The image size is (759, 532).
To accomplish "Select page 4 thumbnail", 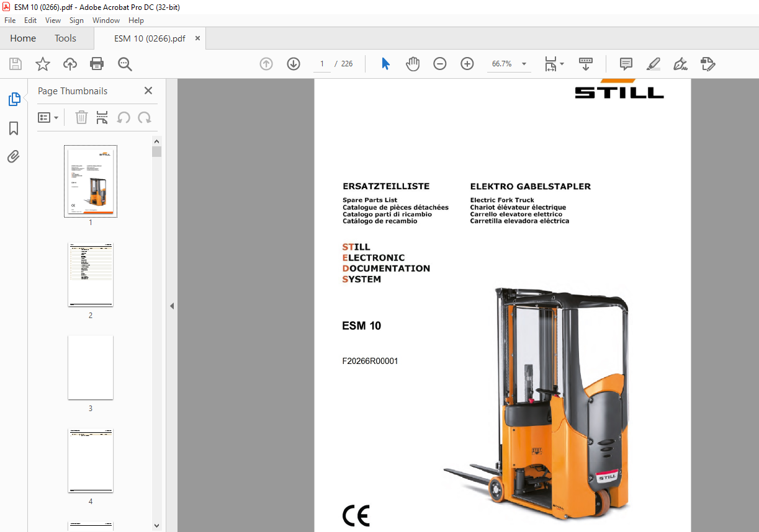I will click(91, 461).
